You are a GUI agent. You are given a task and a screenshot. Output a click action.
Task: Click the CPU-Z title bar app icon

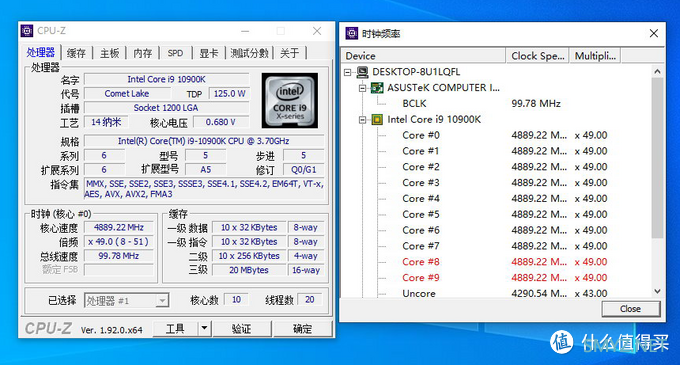click(x=27, y=31)
